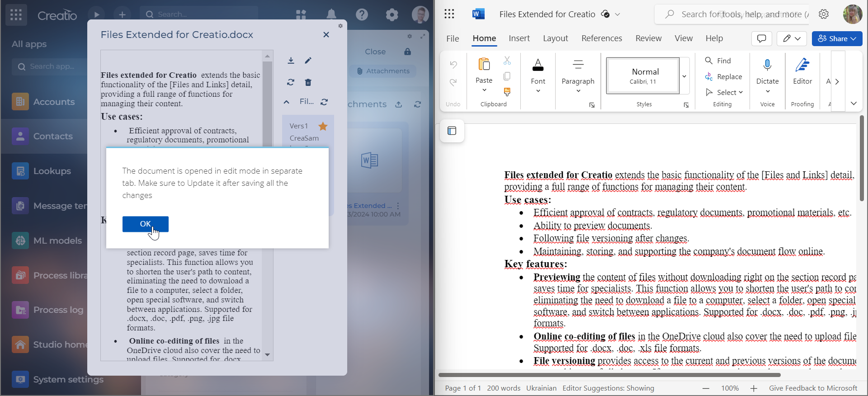868x396 pixels.
Task: Open System settings in sidebar
Action: pyautogui.click(x=58, y=379)
